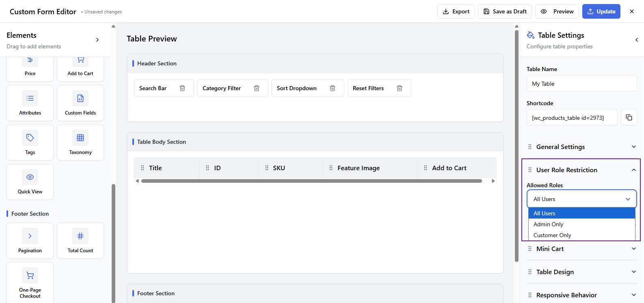This screenshot has height=303, width=644.
Task: Choose Admin Only from roles list
Action: (x=548, y=224)
